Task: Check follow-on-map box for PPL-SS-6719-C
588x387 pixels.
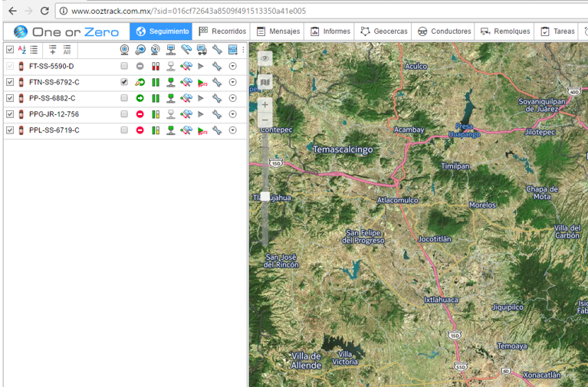Action: point(124,130)
